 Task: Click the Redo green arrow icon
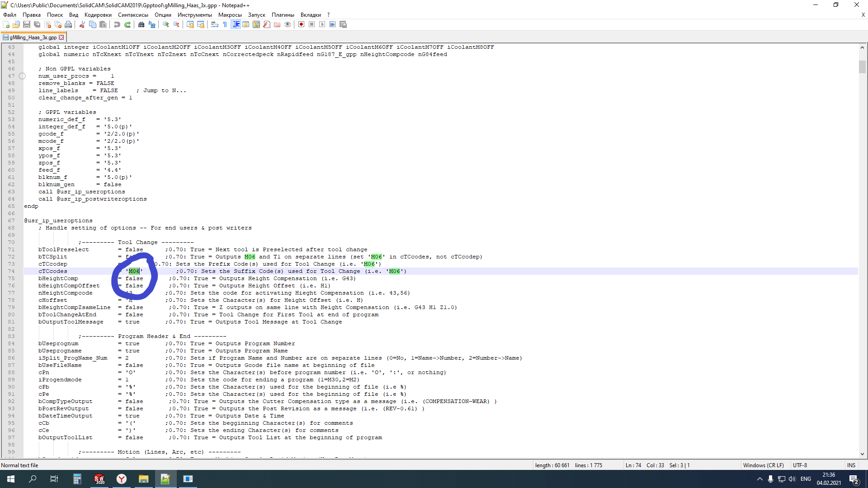[127, 24]
